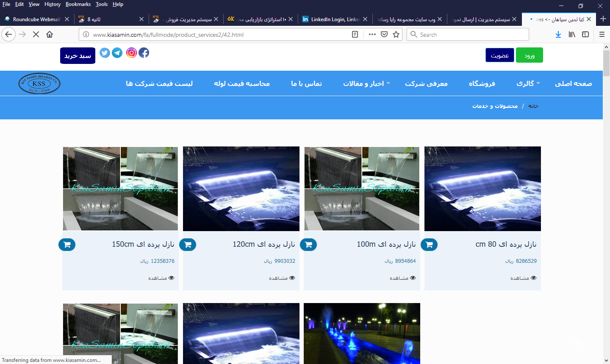Switch to the Roundcube Webmail tab
This screenshot has width=610, height=364.
pos(37,19)
